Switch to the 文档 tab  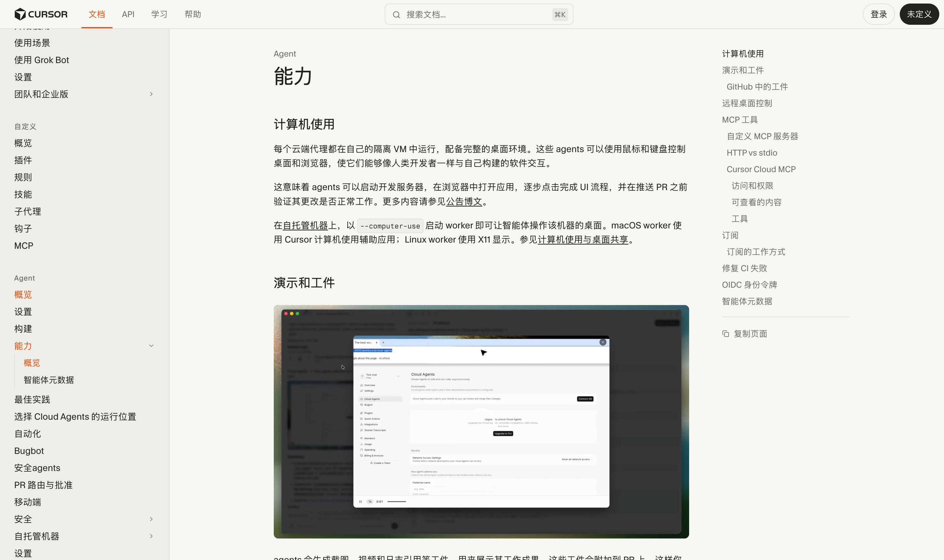97,14
